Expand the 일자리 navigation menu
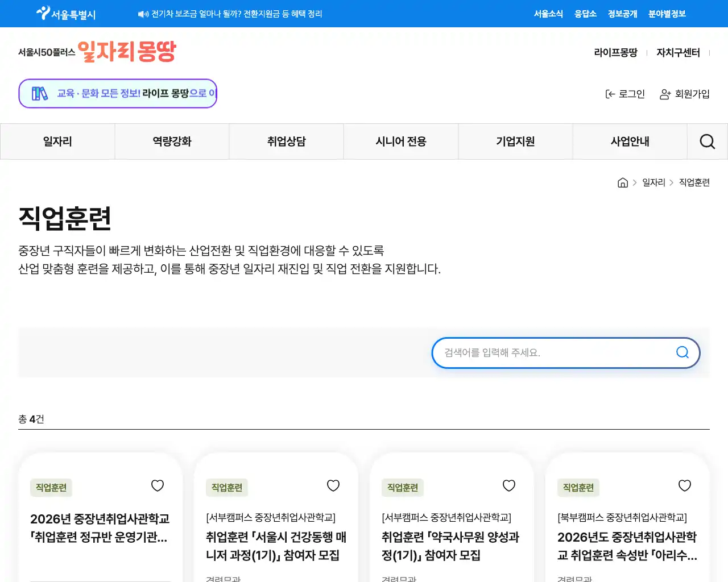 click(57, 141)
